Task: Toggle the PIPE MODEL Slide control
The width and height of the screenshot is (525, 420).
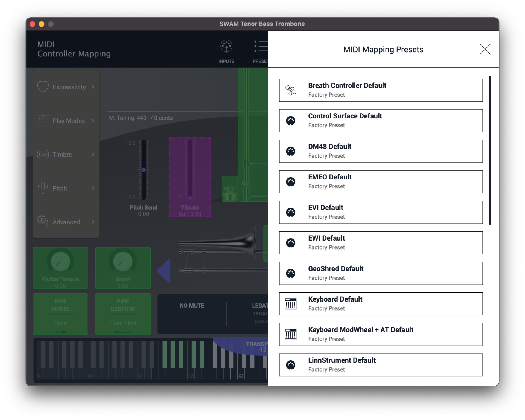Action: tap(60, 314)
